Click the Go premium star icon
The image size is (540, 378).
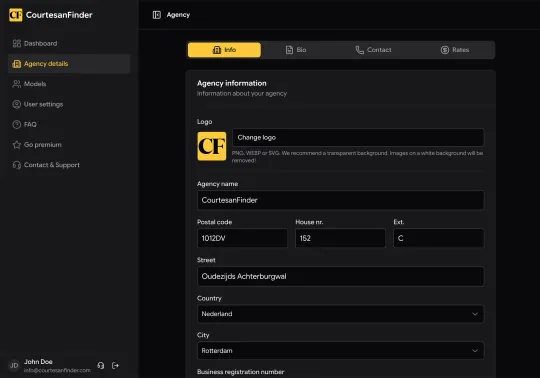pos(17,145)
